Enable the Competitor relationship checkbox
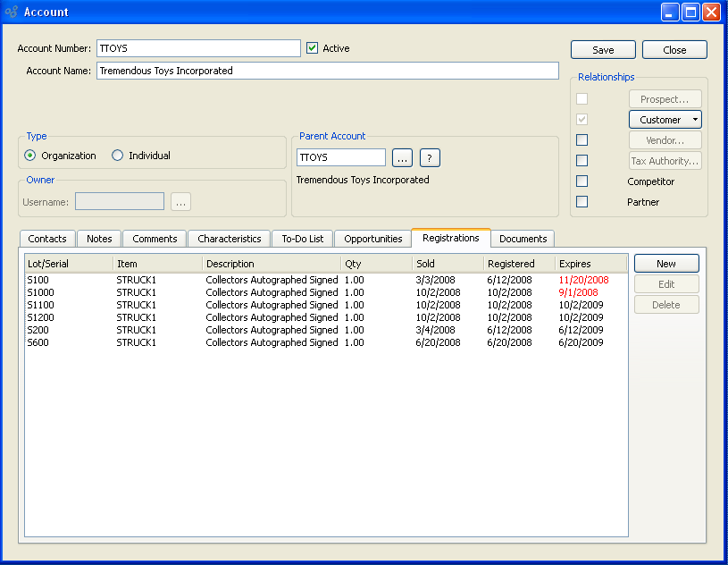 [582, 181]
